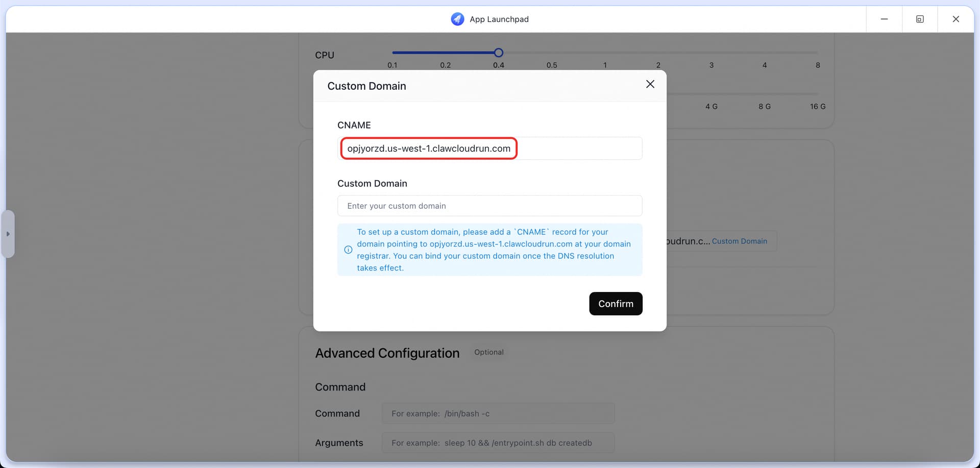Minimize the App Launchpad window
980x468 pixels.
(x=884, y=19)
